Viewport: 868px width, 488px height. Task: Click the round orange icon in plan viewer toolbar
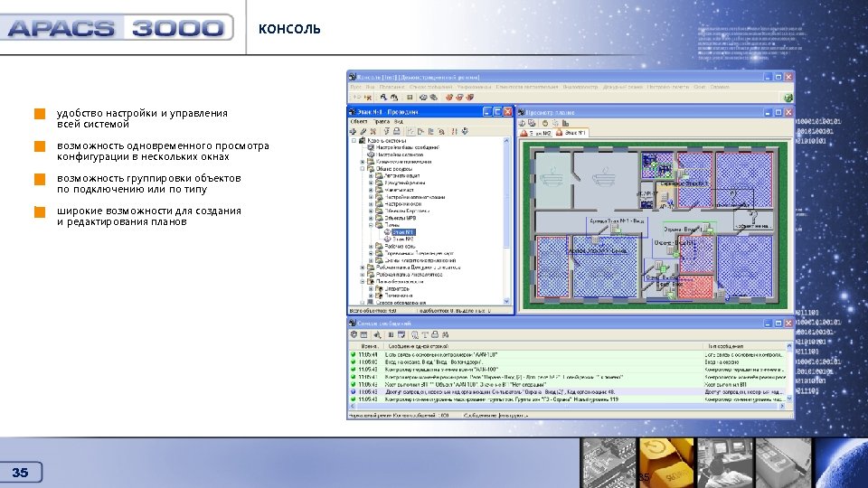click(544, 123)
